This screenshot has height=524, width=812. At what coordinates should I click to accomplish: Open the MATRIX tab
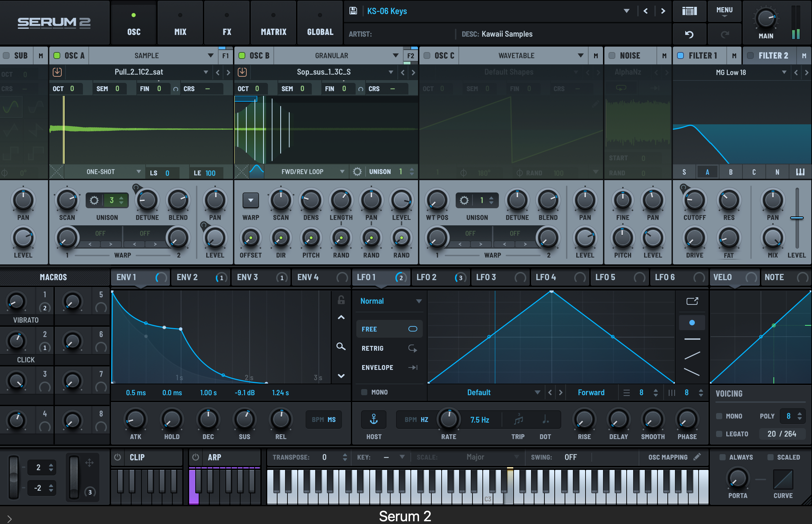click(x=273, y=23)
